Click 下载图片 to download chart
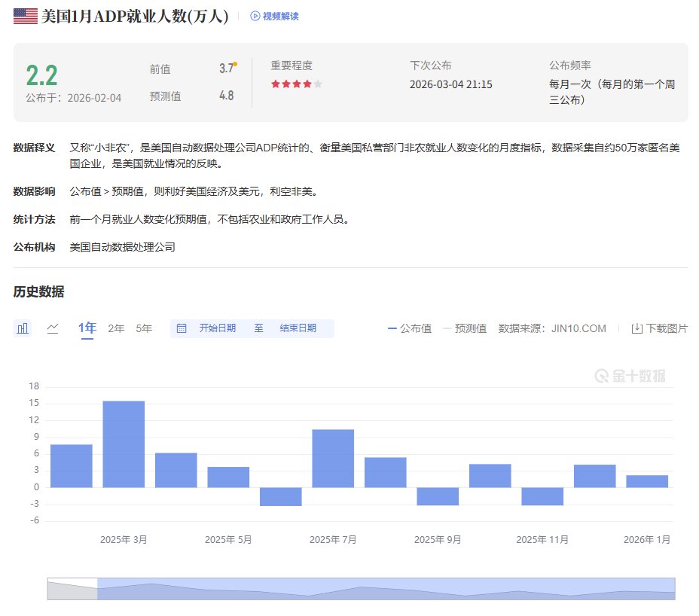The height and width of the screenshot is (616, 699). pos(667,328)
